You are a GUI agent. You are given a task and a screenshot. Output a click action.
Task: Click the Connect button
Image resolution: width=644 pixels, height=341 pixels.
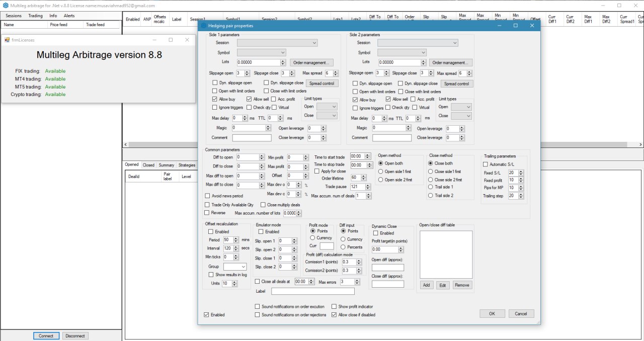[46, 336]
